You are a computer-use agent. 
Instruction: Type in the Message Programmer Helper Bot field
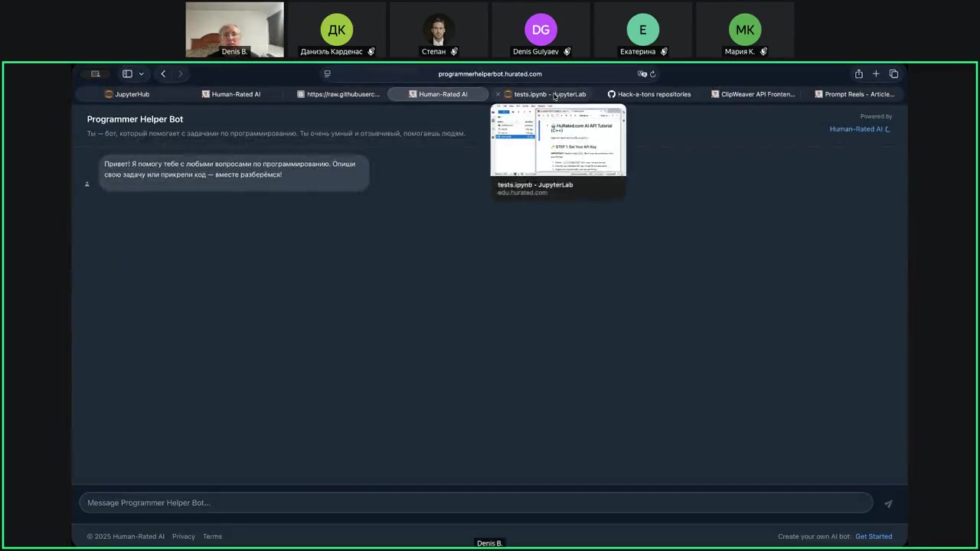tap(475, 503)
